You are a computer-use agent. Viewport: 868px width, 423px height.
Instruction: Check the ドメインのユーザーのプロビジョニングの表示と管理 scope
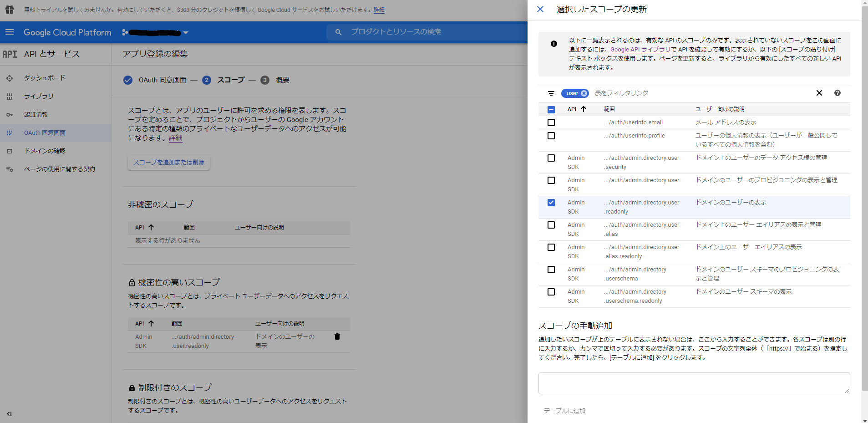pyautogui.click(x=551, y=180)
